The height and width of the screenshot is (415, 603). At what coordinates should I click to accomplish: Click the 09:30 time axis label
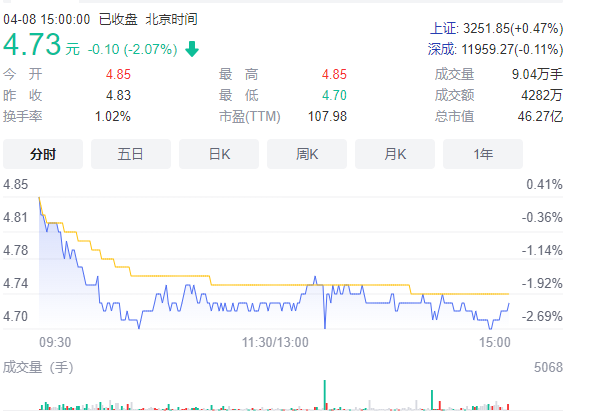coord(55,342)
